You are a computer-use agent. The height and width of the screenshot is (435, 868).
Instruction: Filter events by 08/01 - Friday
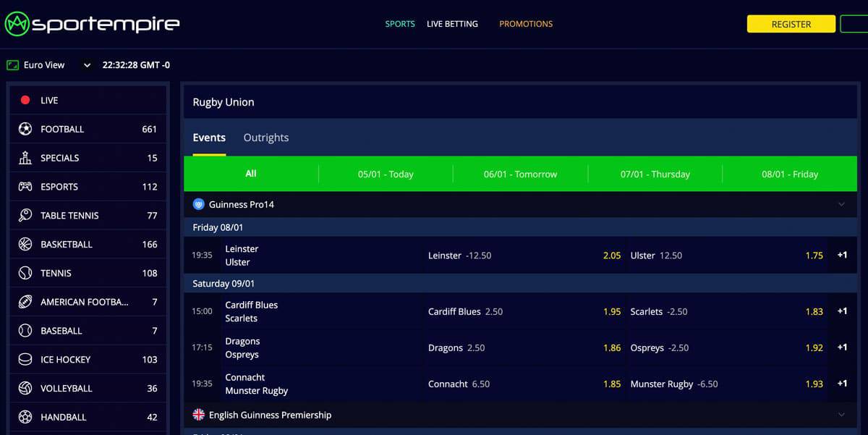[x=790, y=174]
